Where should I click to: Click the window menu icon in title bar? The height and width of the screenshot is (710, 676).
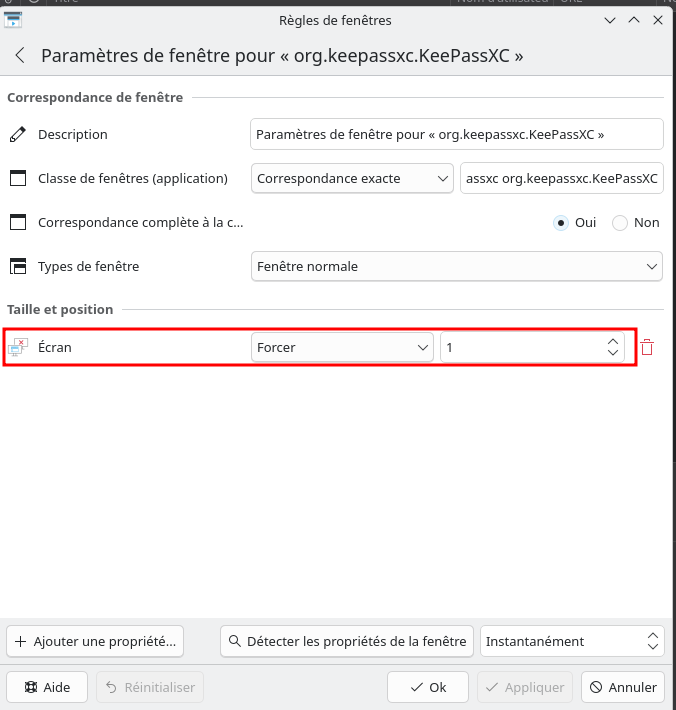[14, 19]
